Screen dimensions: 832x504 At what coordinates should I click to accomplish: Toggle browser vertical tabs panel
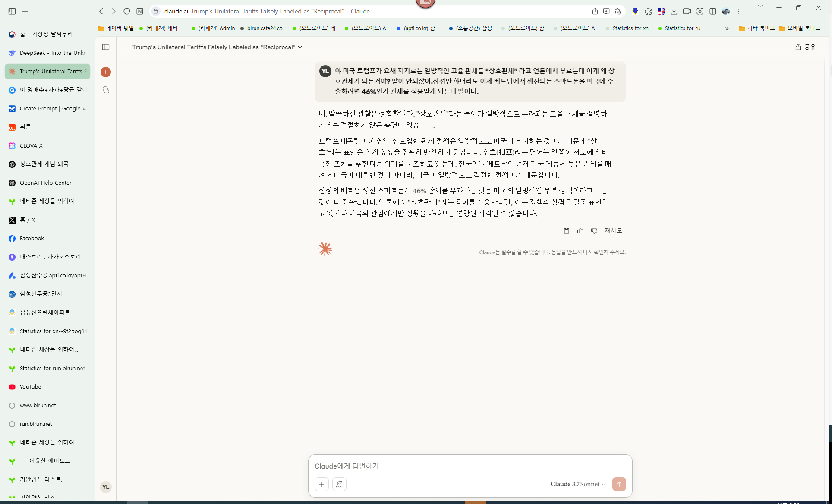12,11
